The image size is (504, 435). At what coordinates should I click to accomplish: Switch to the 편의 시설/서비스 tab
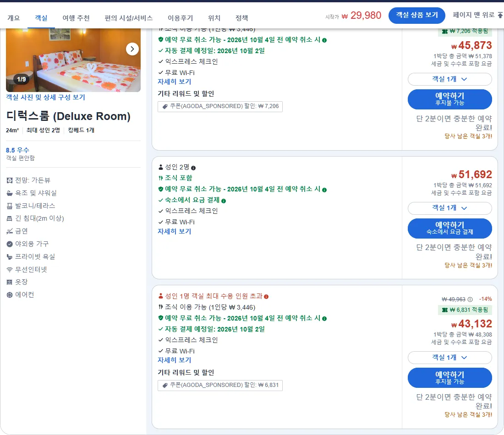(x=129, y=18)
